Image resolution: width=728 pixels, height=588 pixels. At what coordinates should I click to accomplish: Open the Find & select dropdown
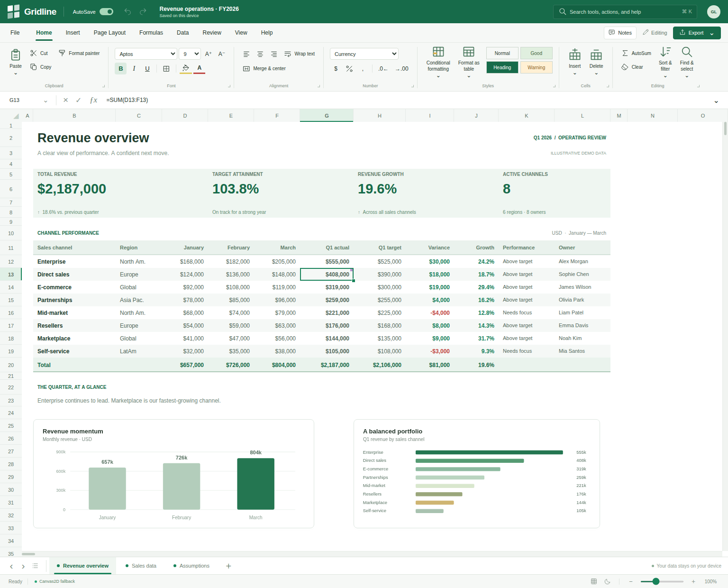tap(687, 62)
